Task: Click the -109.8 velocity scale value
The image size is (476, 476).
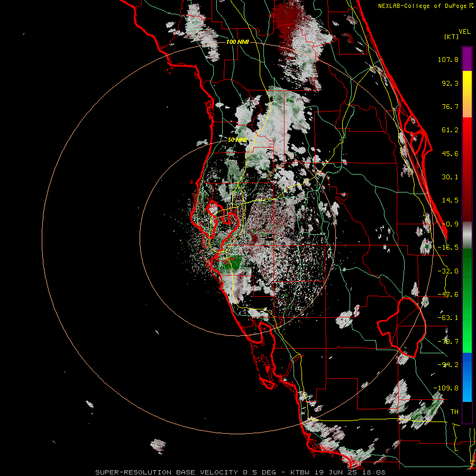Action: tap(446, 388)
